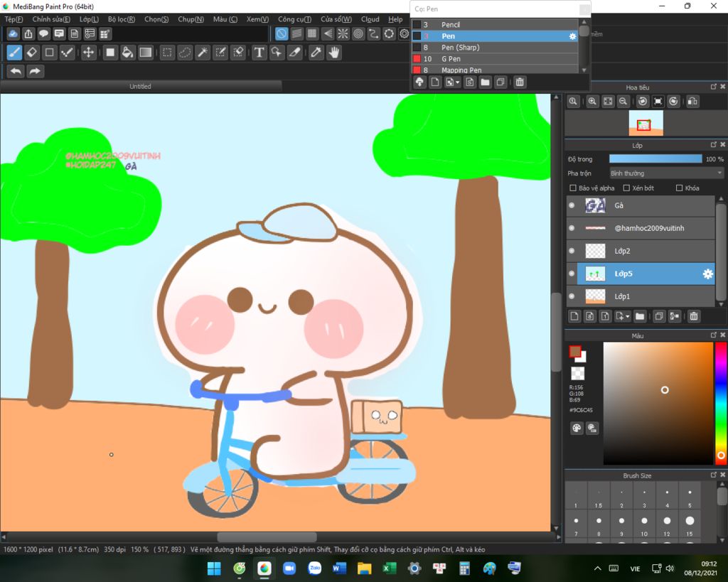This screenshot has height=582, width=728.
Task: Enable the radial snap guide
Action: click(343, 33)
